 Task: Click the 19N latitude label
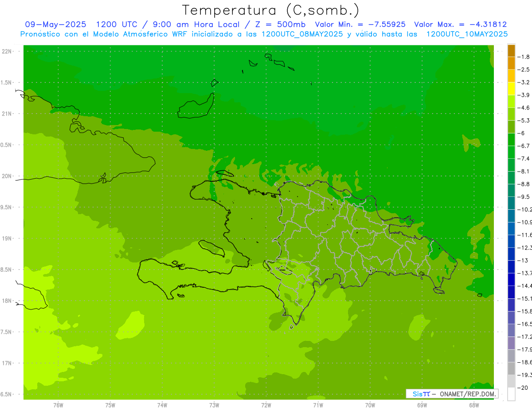[x=8, y=239]
